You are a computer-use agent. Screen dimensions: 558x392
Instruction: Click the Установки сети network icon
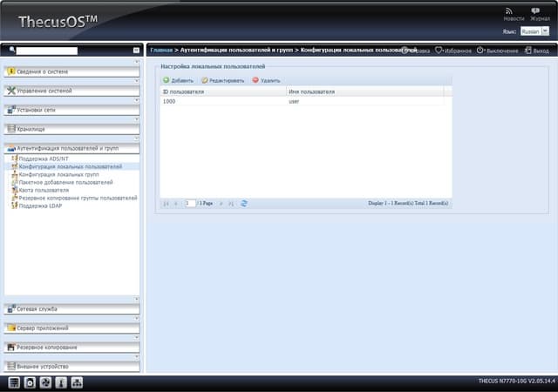coord(11,110)
